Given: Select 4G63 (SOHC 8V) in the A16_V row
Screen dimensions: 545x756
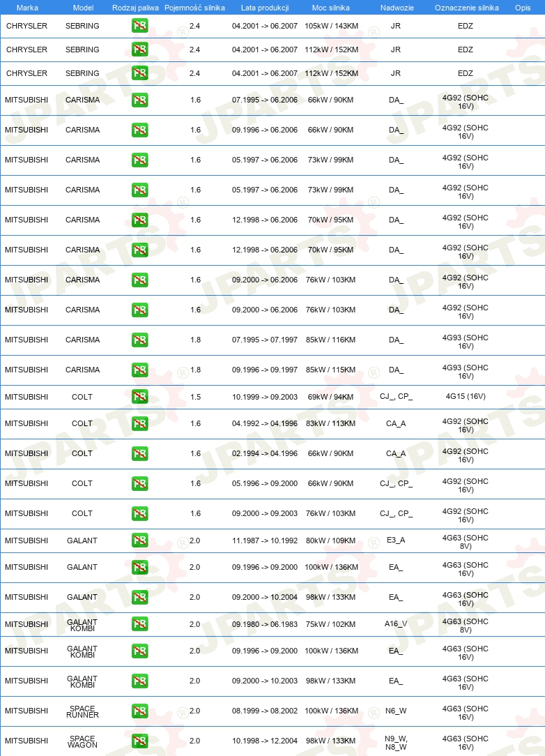Looking at the screenshot, I should point(466,626).
